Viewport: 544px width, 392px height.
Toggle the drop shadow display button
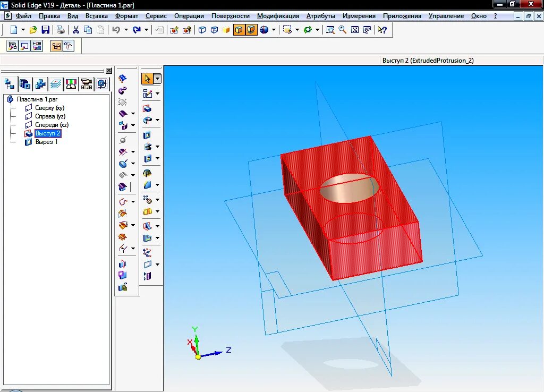(x=251, y=30)
